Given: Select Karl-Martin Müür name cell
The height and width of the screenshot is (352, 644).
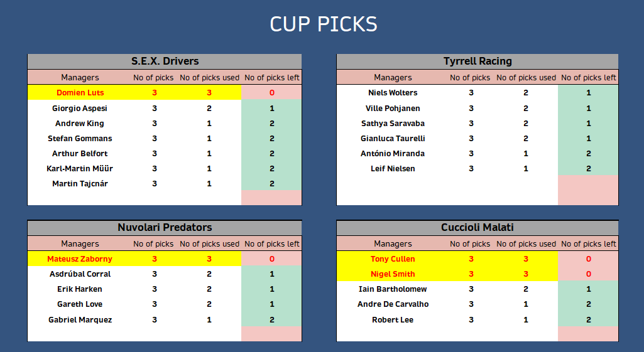Looking at the screenshot, I should coord(80,169).
